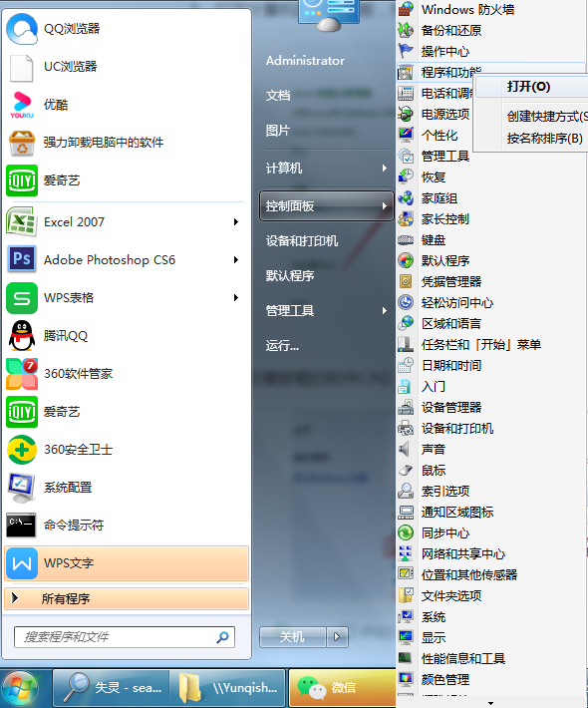Expand the 计算机 submenu arrow
This screenshot has height=708, width=588.
pyautogui.click(x=385, y=168)
